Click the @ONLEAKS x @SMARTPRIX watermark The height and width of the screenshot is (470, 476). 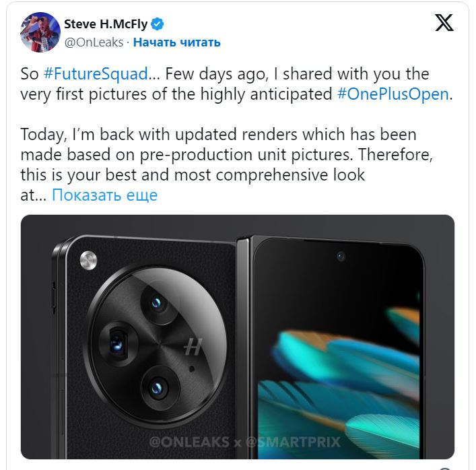244,442
